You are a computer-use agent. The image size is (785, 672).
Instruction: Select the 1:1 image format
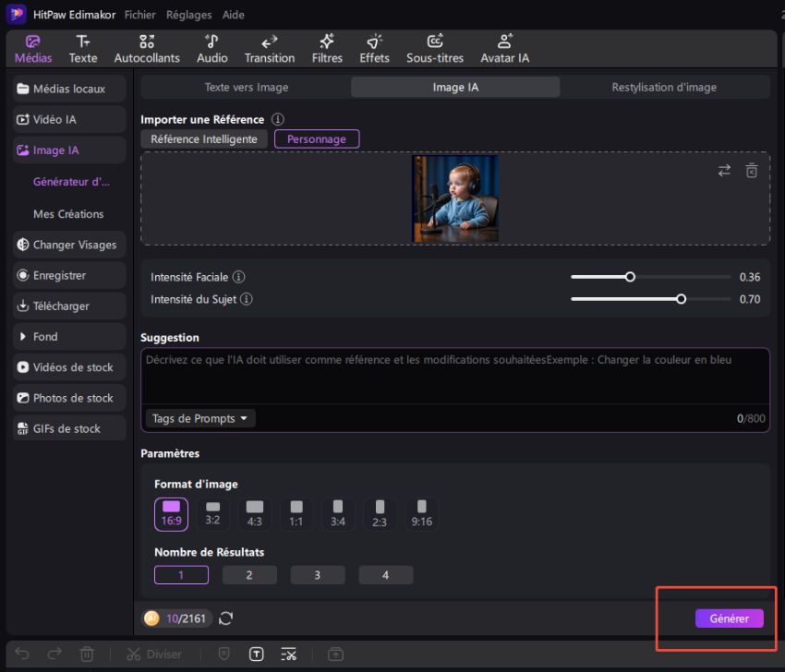coord(296,514)
